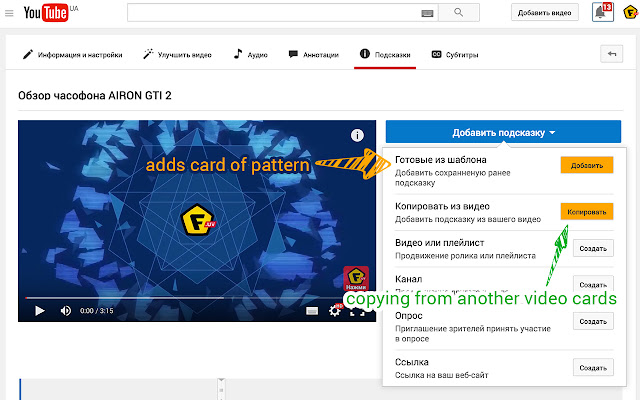The height and width of the screenshot is (400, 640).
Task: Click Добавить for Готовые из шаблона
Action: click(587, 165)
